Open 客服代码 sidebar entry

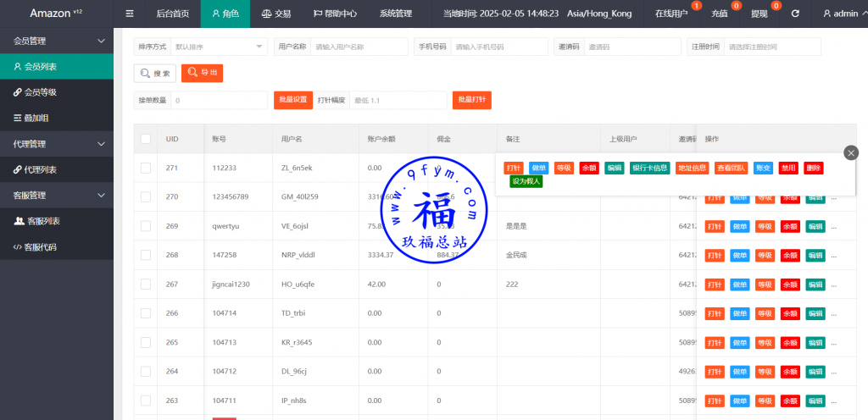coord(56,247)
